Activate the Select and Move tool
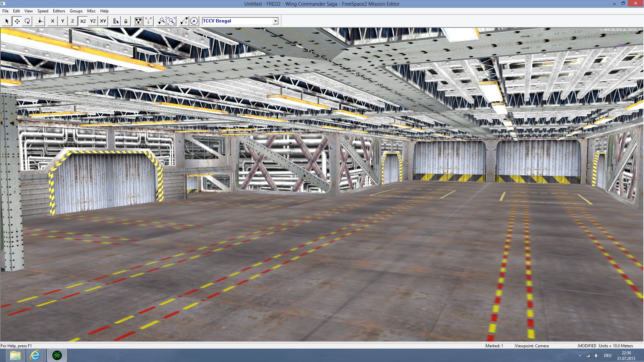The width and height of the screenshot is (644, 362). click(x=17, y=21)
